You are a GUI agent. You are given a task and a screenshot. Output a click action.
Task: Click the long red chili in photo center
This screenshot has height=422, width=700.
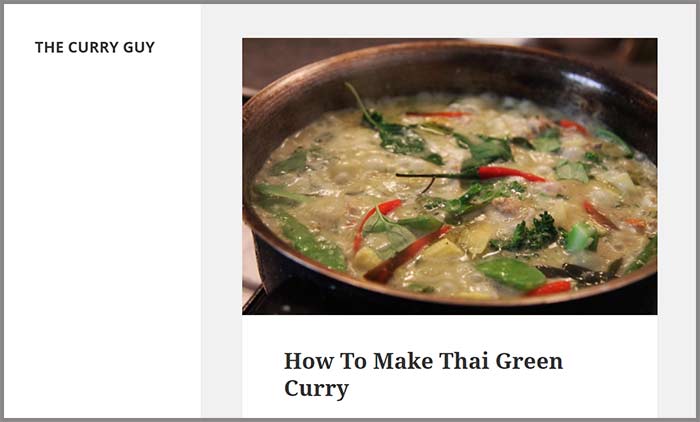(509, 173)
